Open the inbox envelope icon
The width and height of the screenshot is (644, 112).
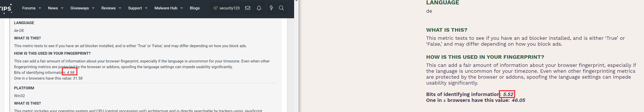click(x=247, y=8)
